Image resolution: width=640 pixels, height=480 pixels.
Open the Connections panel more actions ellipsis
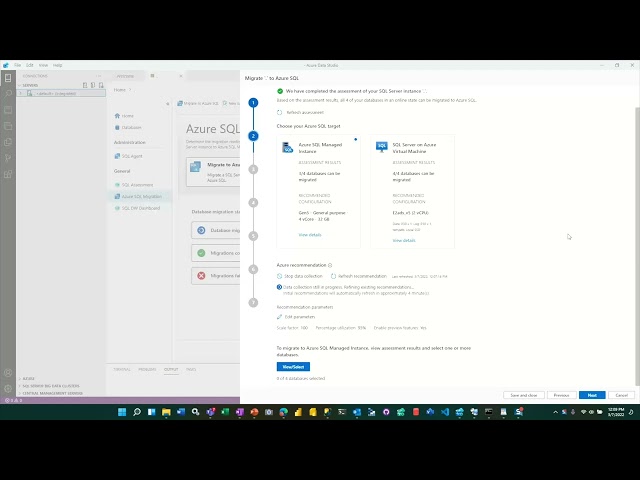tap(98, 76)
